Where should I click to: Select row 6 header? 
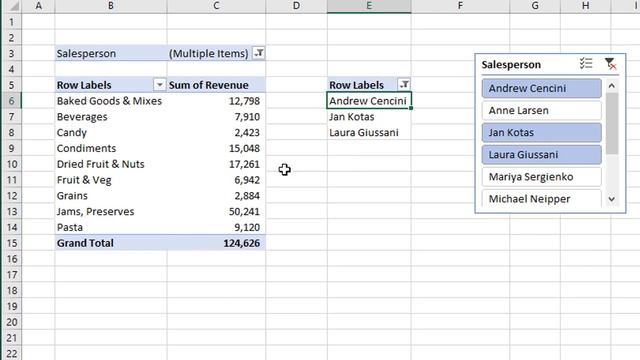11,101
